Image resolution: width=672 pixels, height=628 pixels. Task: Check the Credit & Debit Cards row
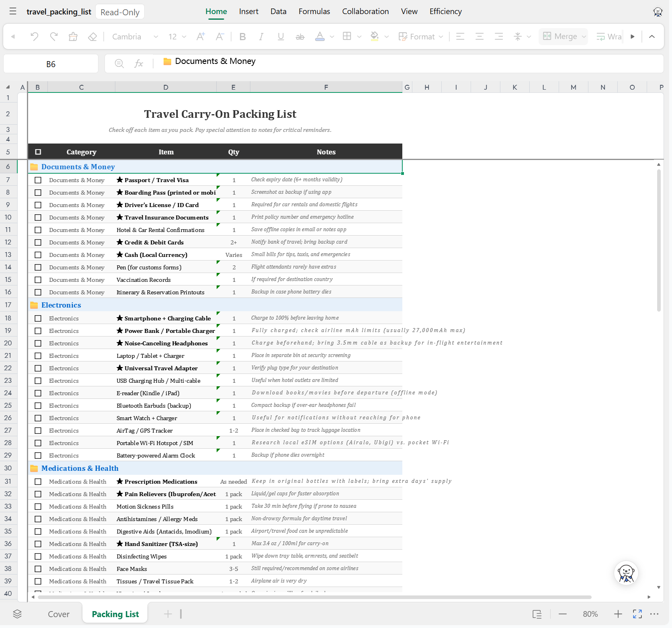point(38,242)
